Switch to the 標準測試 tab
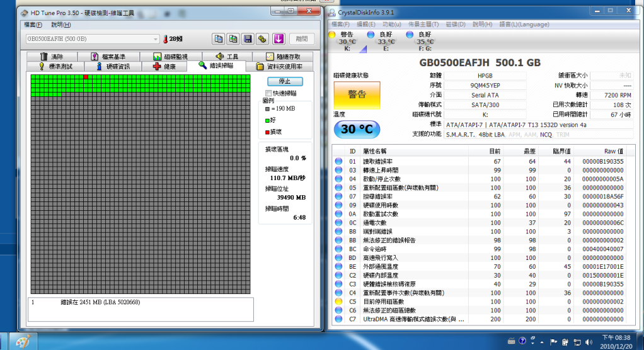 pyautogui.click(x=55, y=67)
